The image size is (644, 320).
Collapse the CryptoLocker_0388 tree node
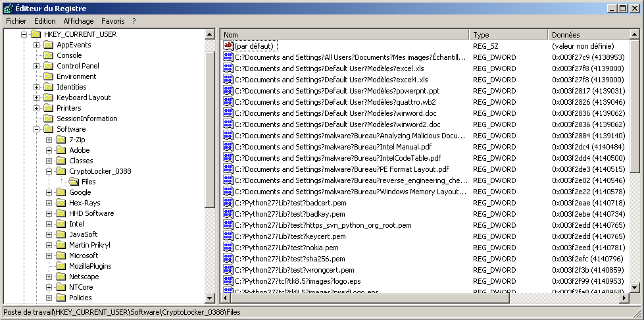(x=49, y=171)
